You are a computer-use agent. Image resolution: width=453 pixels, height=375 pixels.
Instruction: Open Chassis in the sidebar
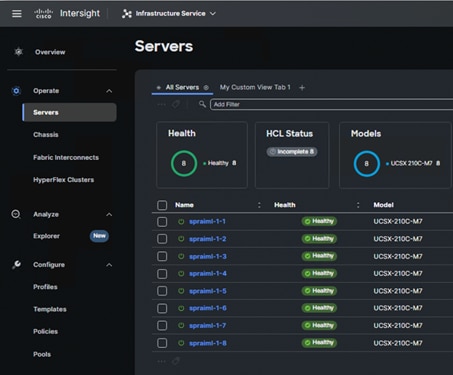coord(46,135)
